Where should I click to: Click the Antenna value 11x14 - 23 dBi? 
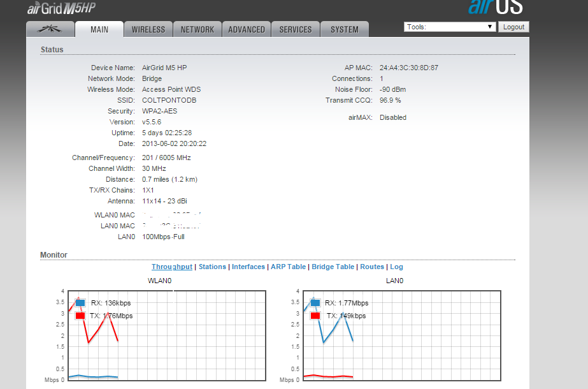pyautogui.click(x=164, y=202)
